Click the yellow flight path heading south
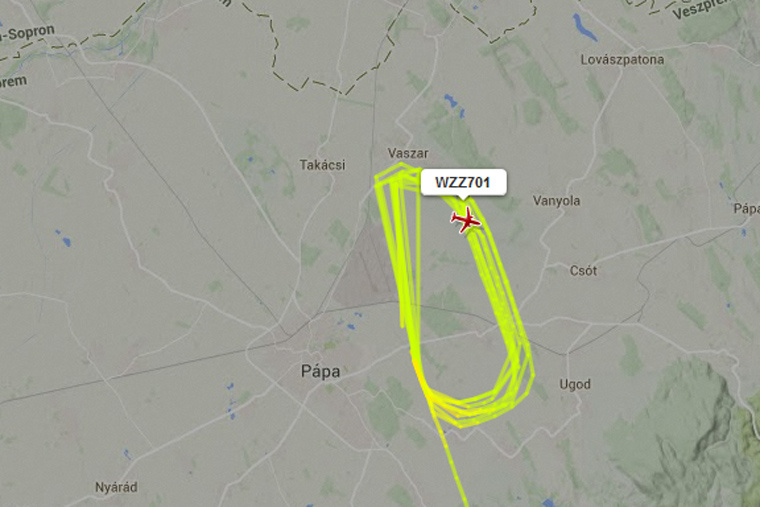This screenshot has width=760, height=507. [453, 465]
